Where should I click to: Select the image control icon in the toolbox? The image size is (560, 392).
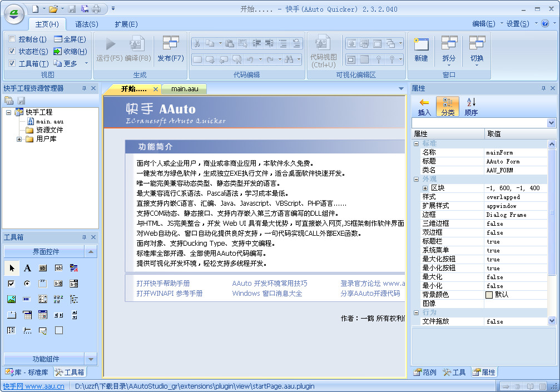pos(12,299)
